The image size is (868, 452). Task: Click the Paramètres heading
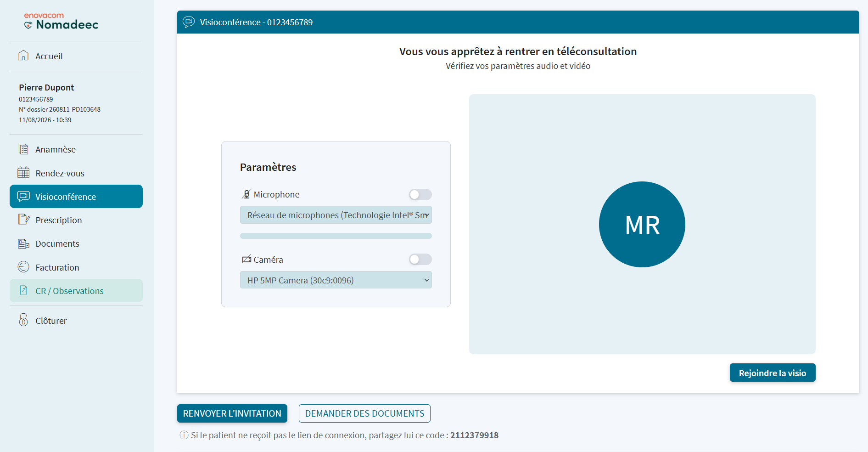coord(268,167)
